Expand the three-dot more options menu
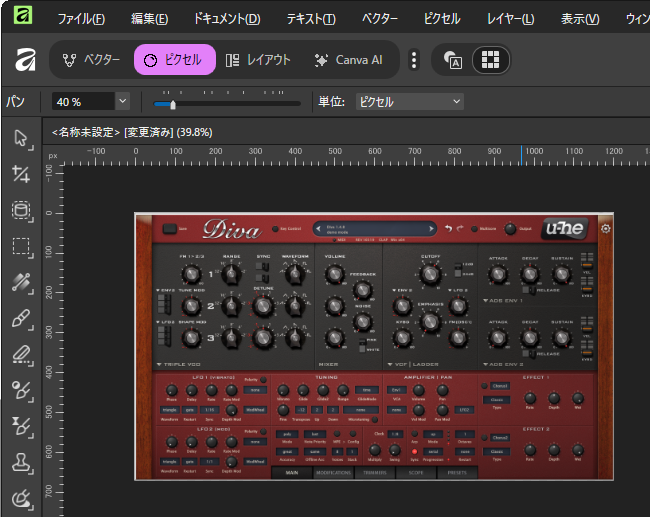Screen dimensions: 650x517 (414, 60)
